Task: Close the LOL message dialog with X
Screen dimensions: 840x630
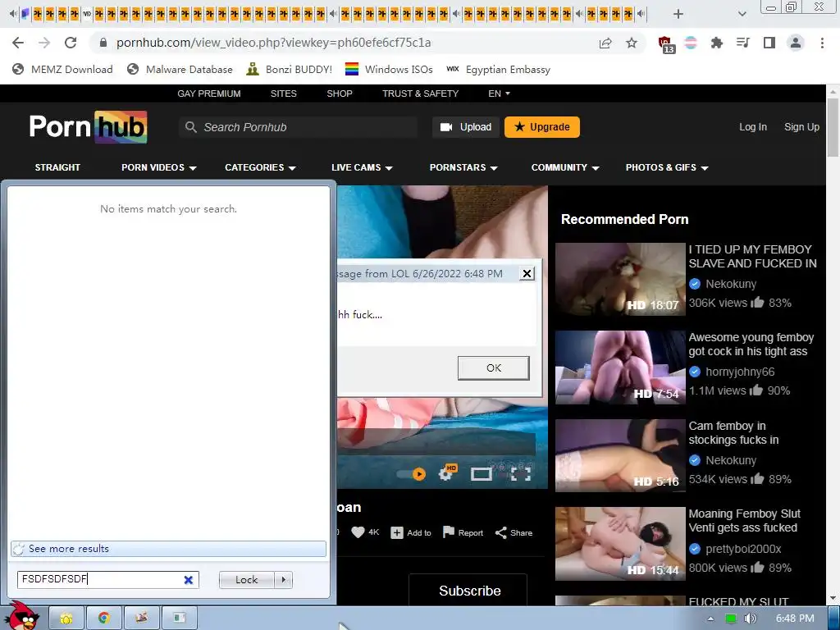Action: [527, 274]
